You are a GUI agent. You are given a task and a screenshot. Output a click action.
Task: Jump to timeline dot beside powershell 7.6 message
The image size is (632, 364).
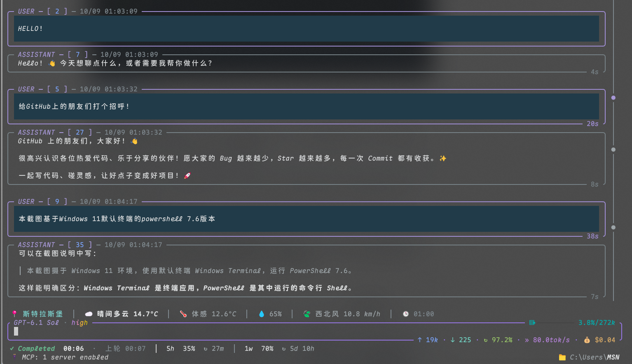coord(613,227)
